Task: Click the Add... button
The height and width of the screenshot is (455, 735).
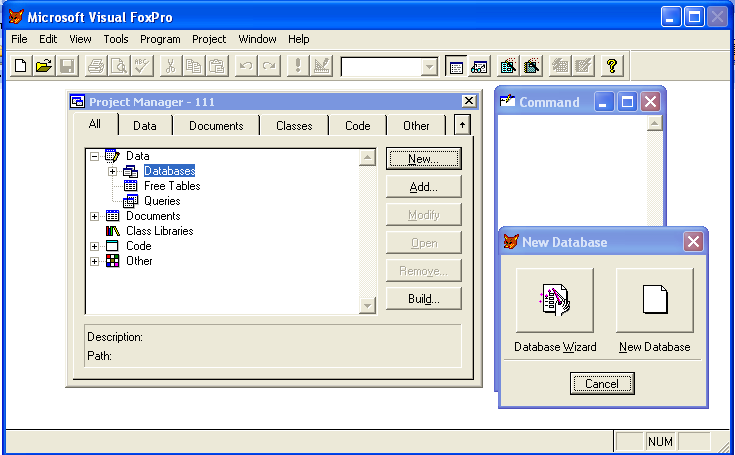Action: 424,187
